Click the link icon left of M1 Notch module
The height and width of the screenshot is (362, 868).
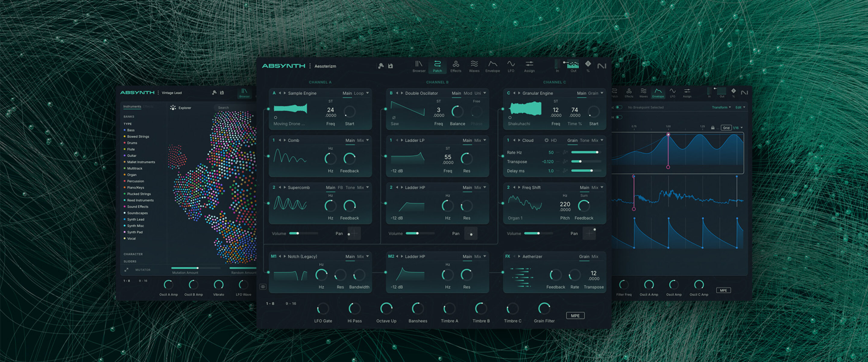pos(263,287)
